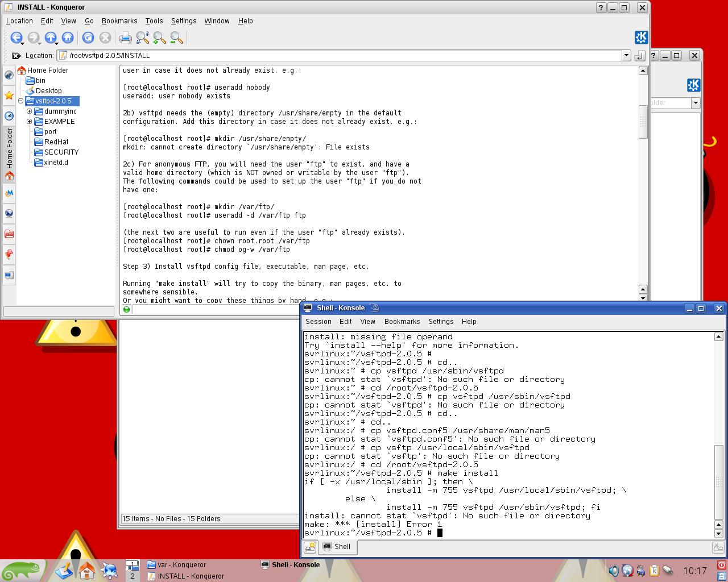
Task: Open the Services red flag sidebar tab
Action: 9,255
